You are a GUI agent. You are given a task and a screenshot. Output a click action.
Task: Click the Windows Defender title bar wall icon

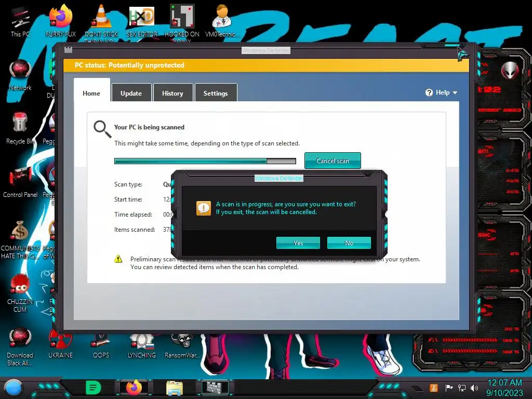pos(68,50)
